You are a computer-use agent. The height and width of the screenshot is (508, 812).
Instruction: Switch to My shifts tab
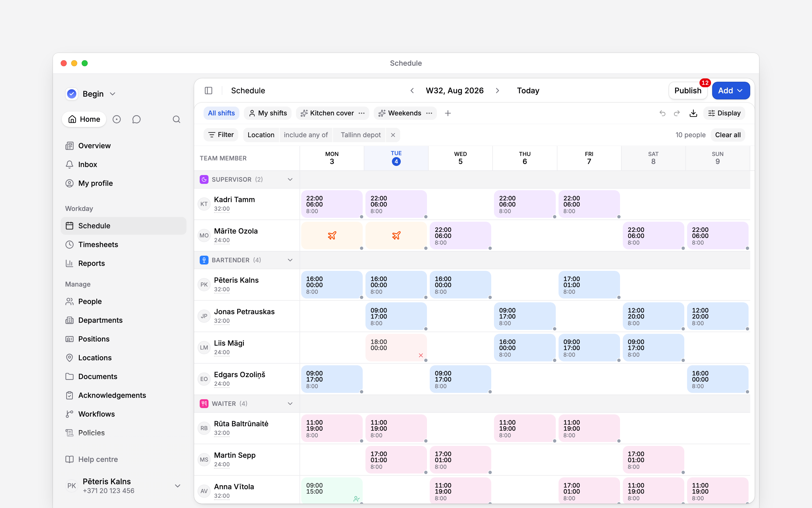tap(268, 113)
